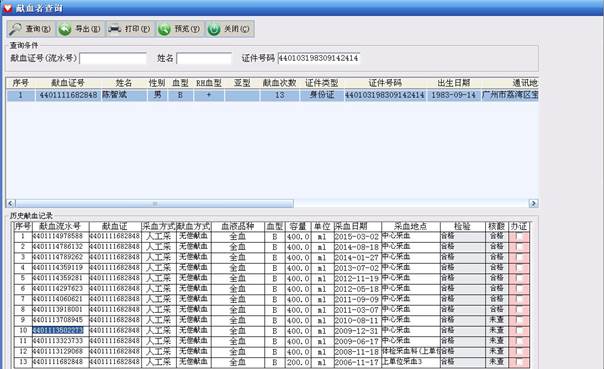The height and width of the screenshot is (369, 604).
Task: Click the 姓名 column header in donor table
Action: coord(124,83)
